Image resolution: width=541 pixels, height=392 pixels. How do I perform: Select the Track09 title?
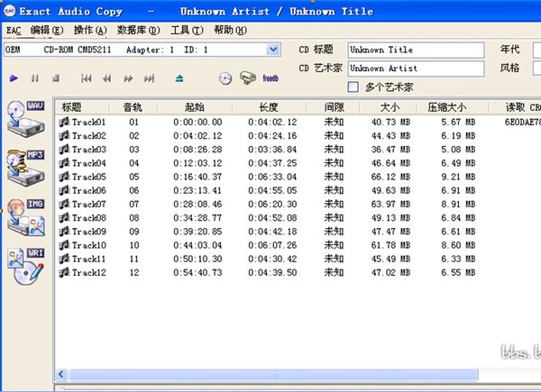click(x=89, y=232)
